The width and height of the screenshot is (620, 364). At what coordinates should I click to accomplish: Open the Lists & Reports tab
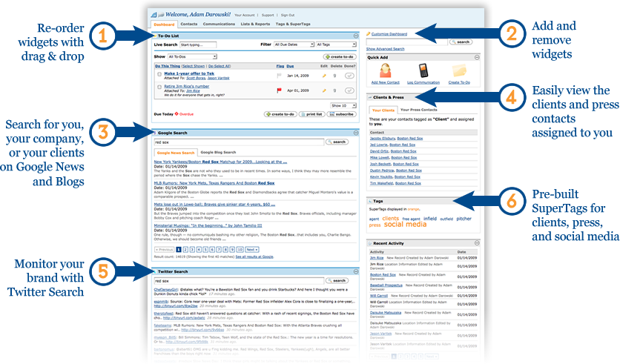click(x=255, y=24)
